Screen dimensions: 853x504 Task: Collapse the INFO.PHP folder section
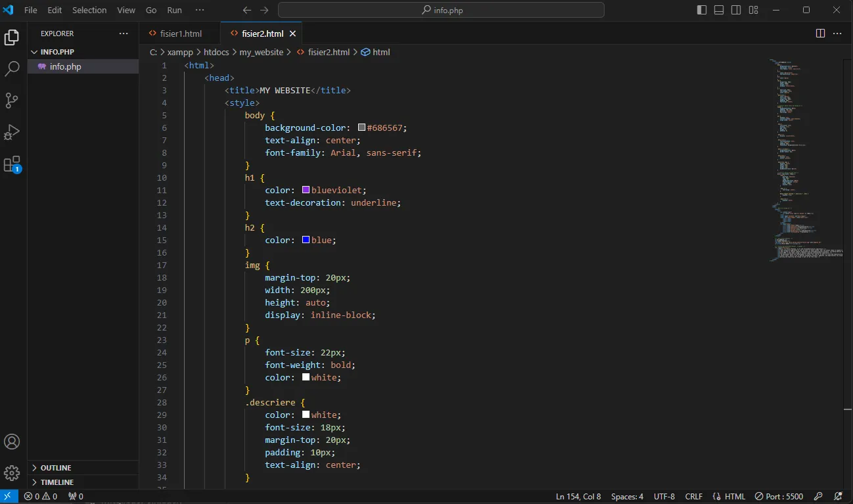(56, 51)
